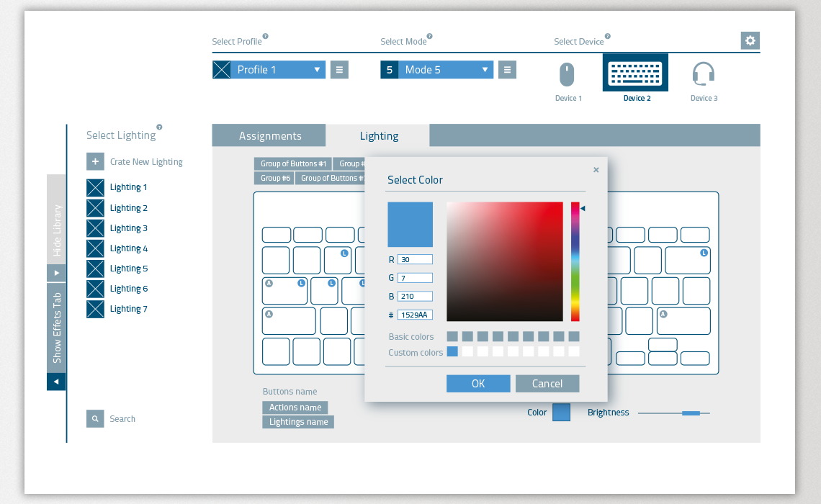Click the plus icon to create new lighting
This screenshot has height=504, width=821.
95,161
